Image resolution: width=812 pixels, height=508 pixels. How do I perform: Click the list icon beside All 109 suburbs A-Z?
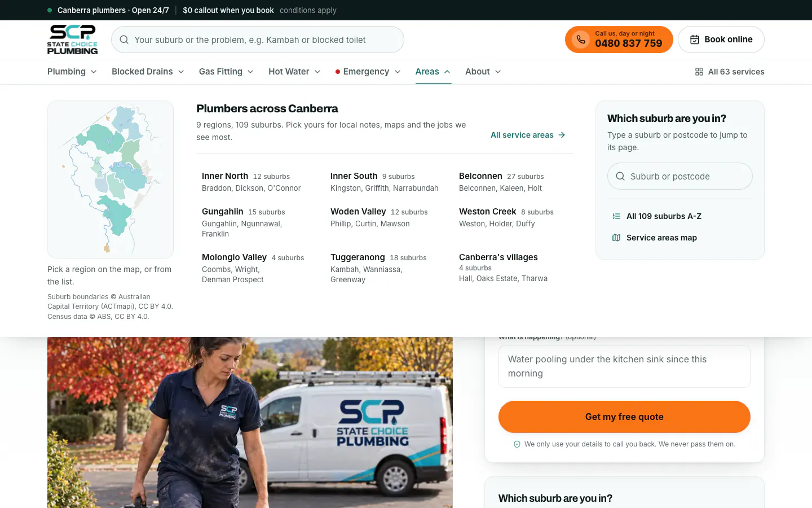616,216
